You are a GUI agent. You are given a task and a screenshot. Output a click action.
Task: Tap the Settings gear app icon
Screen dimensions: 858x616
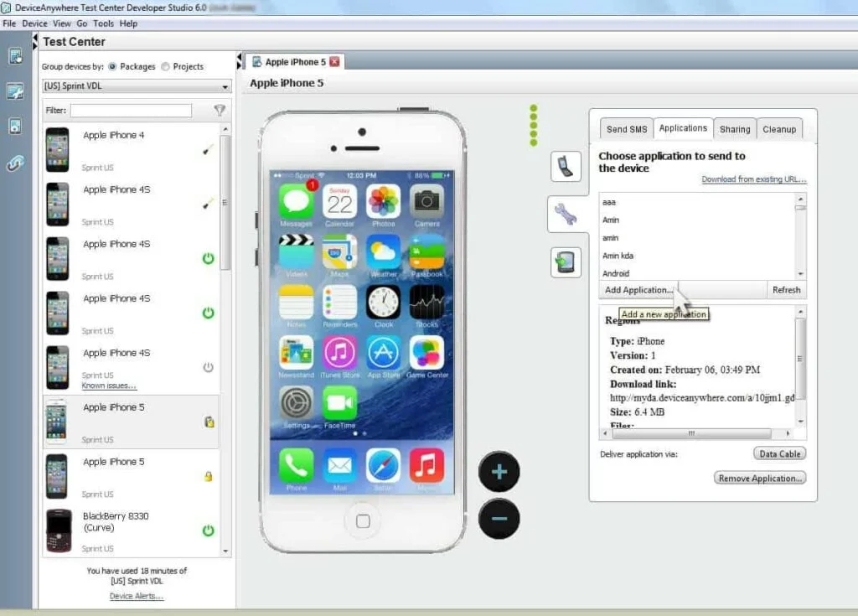coord(296,403)
